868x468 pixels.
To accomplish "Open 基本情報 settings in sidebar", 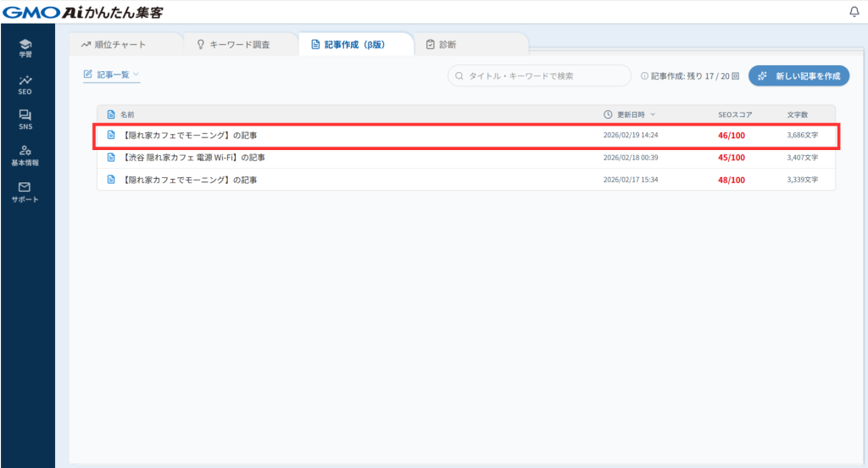I will [x=25, y=155].
